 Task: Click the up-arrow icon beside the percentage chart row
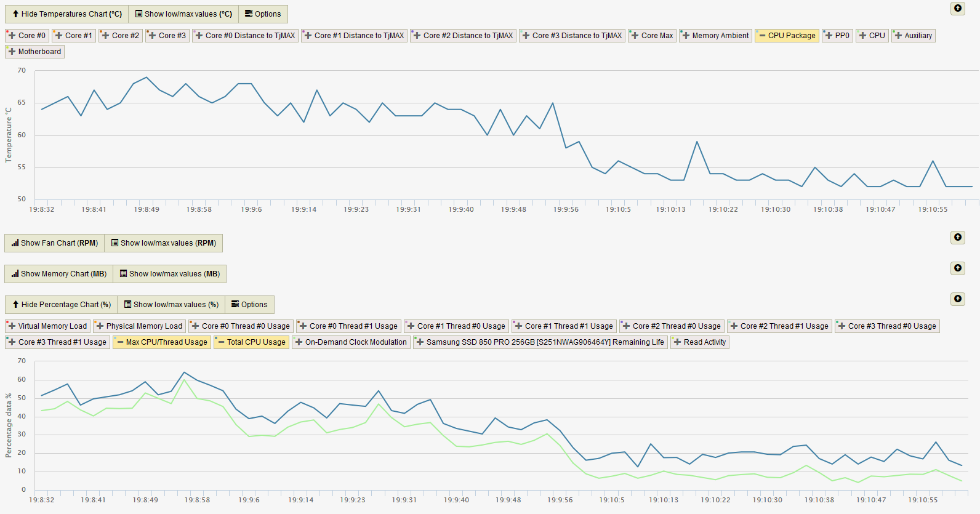(957, 299)
